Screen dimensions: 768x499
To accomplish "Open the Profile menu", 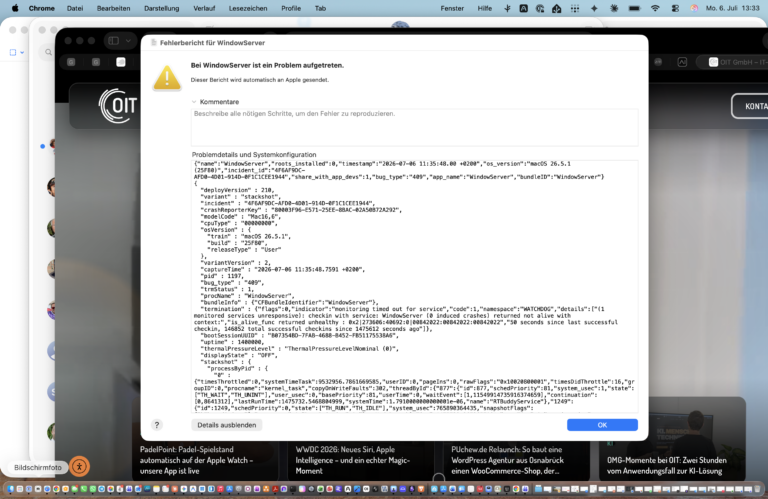I will tap(291, 8).
